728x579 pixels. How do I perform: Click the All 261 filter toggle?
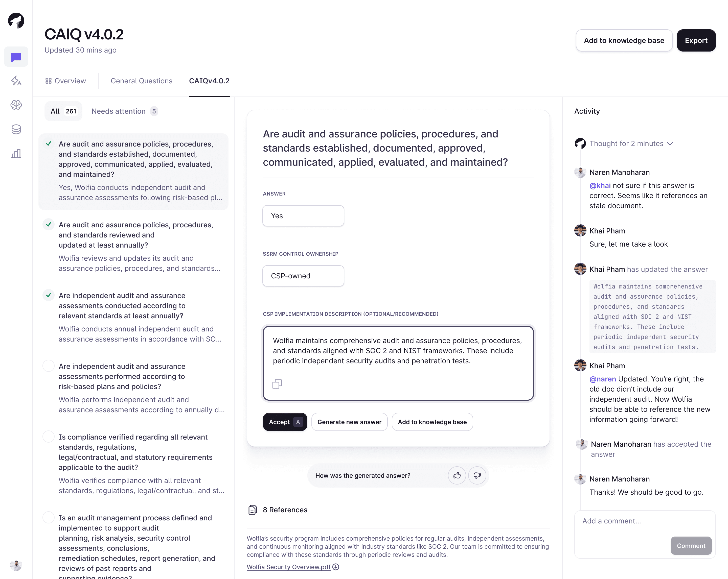[x=63, y=111]
